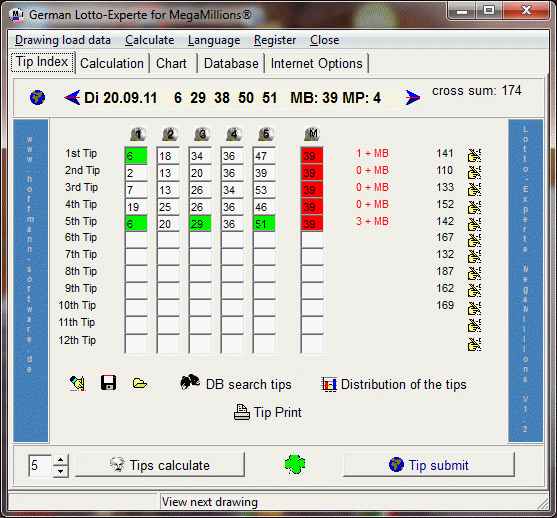Switch to the Internet Options tab
Screen dimensions: 557x518
pyautogui.click(x=317, y=64)
